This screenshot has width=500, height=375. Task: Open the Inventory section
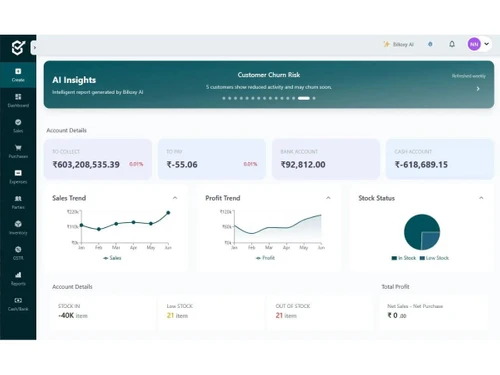[x=18, y=228]
